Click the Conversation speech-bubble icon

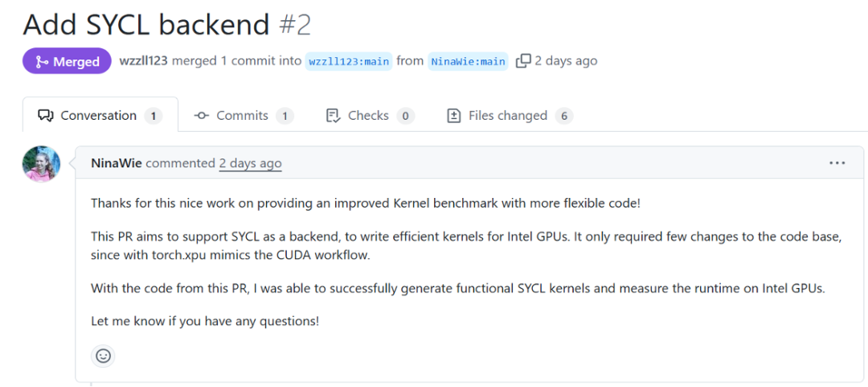tap(45, 116)
